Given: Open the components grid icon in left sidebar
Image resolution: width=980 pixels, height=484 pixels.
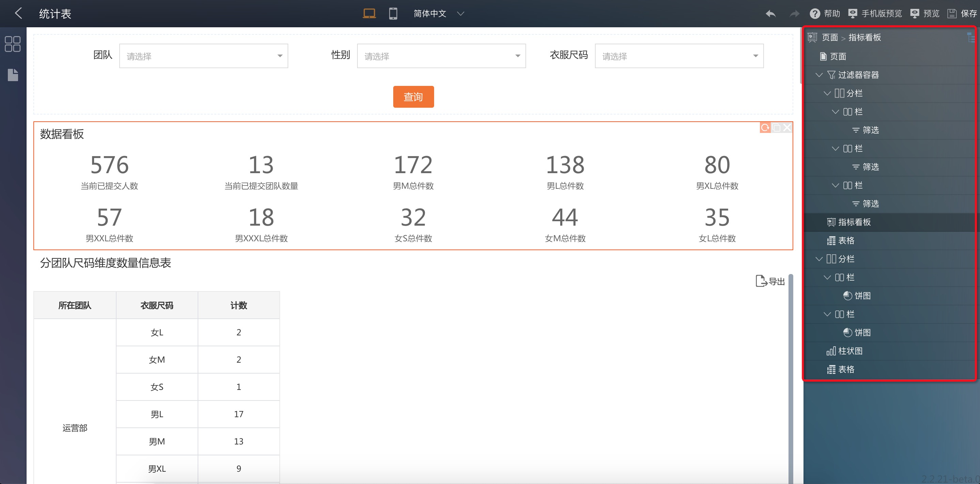Looking at the screenshot, I should [x=13, y=44].
